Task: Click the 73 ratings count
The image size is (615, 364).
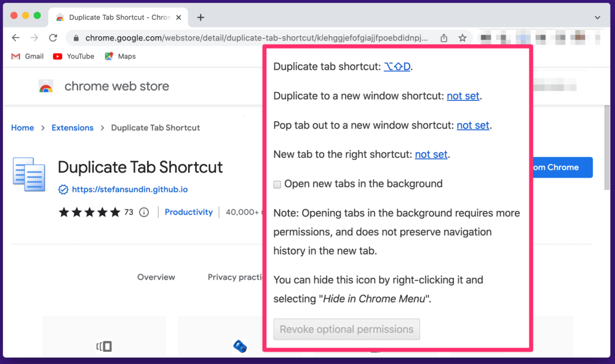Action: pyautogui.click(x=129, y=212)
